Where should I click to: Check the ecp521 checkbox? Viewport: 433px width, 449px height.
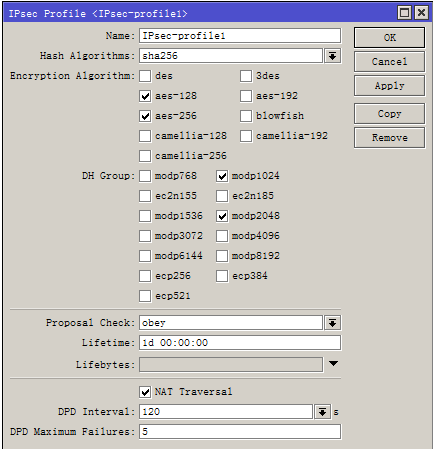coord(145,296)
